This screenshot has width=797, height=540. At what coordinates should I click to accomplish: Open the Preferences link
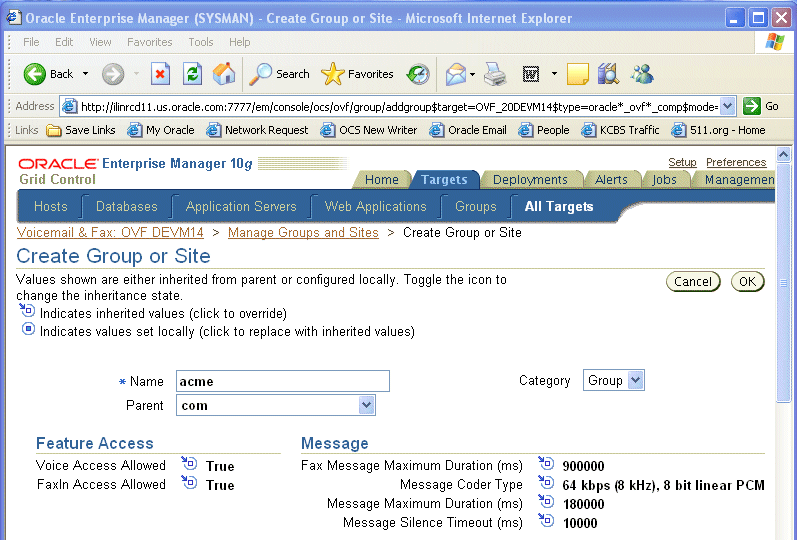[x=736, y=162]
